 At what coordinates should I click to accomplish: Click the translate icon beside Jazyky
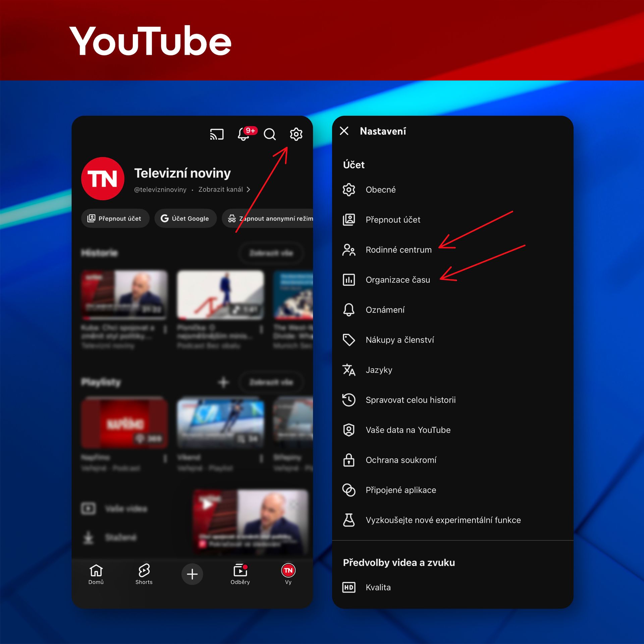pyautogui.click(x=349, y=370)
